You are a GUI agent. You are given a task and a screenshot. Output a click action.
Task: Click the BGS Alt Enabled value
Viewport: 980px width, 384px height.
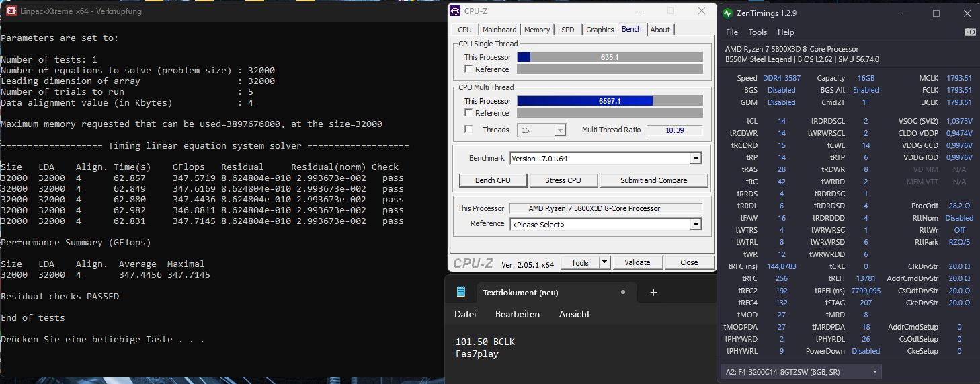click(x=866, y=90)
